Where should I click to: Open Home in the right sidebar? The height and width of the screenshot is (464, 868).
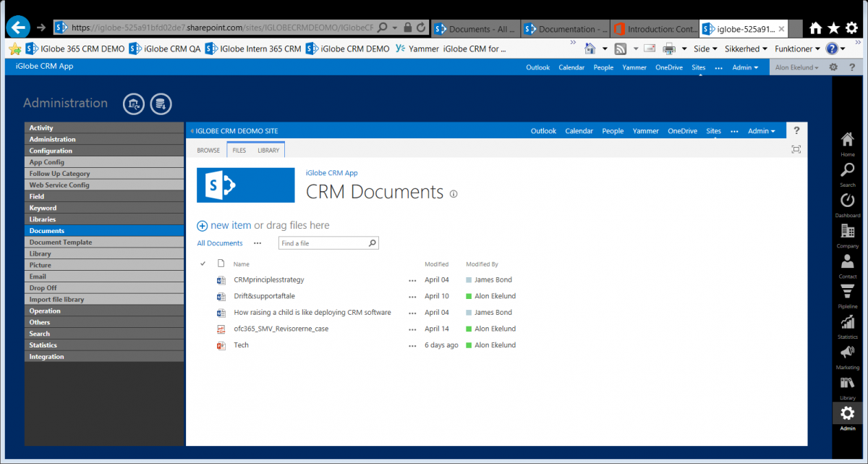pyautogui.click(x=847, y=144)
